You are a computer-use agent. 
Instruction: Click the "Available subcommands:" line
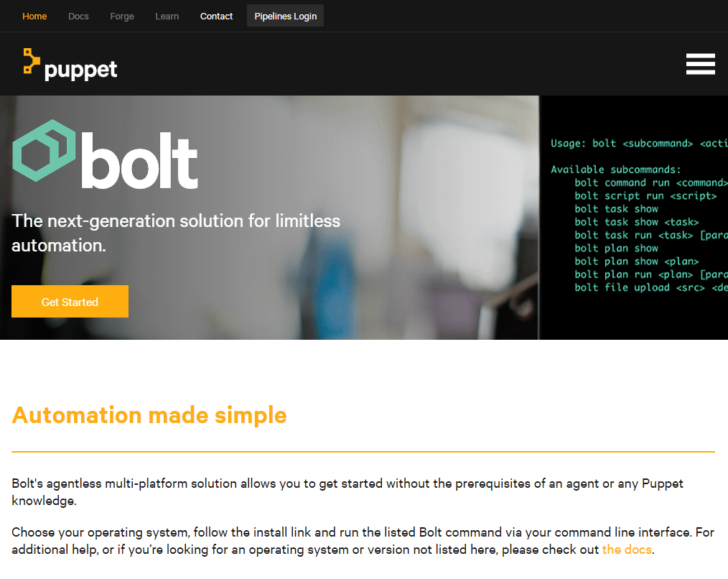(x=616, y=170)
